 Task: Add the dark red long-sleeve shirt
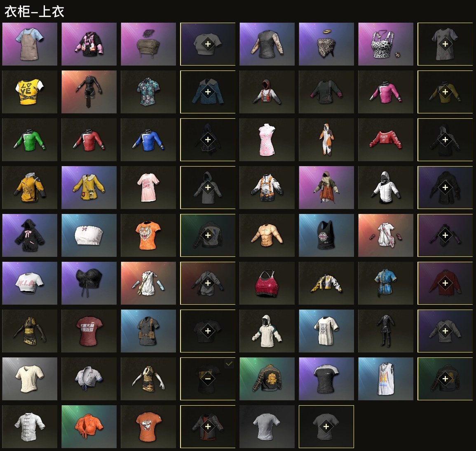tap(445, 283)
